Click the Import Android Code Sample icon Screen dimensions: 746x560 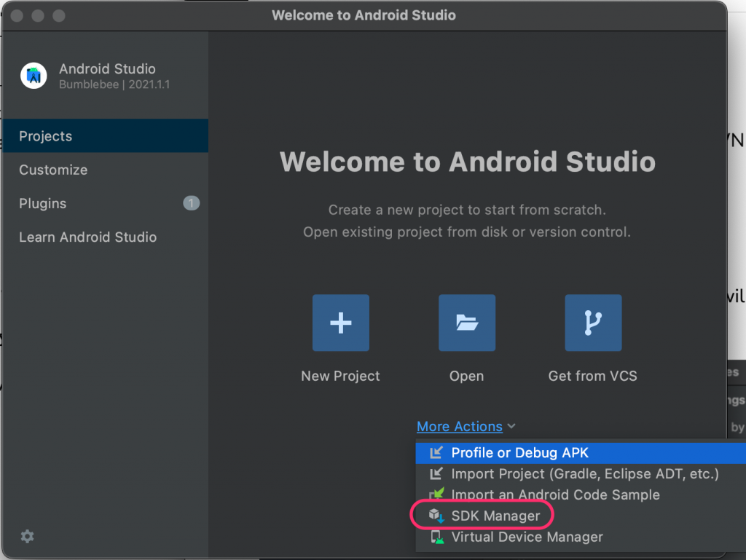[x=436, y=494]
